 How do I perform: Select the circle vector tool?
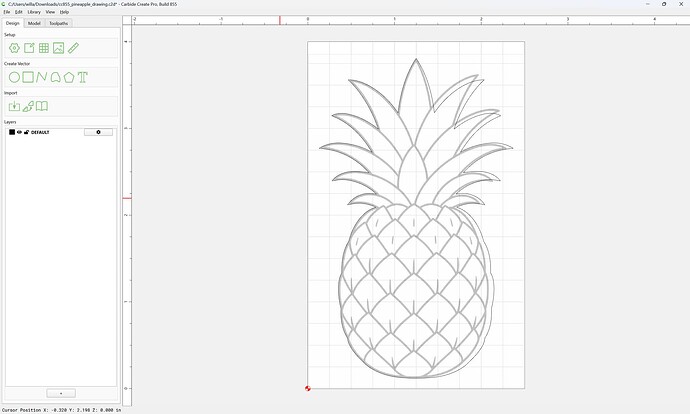coord(14,77)
